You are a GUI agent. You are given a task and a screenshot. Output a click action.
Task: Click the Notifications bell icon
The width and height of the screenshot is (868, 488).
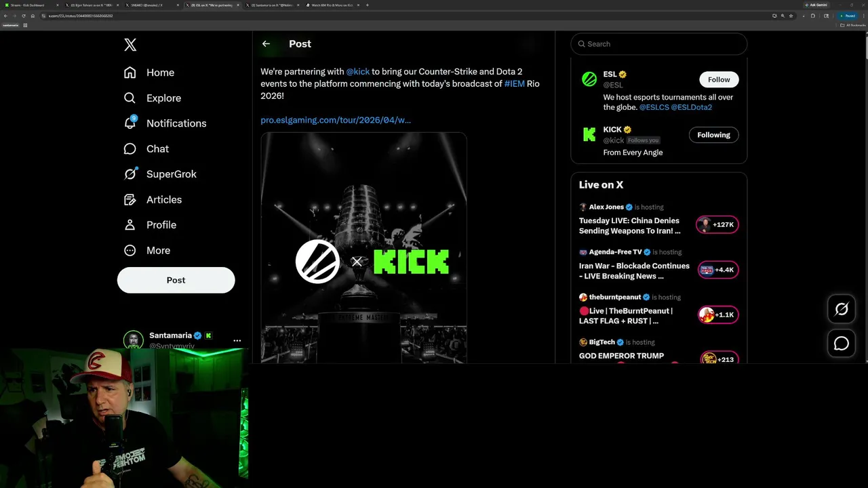[x=130, y=123]
